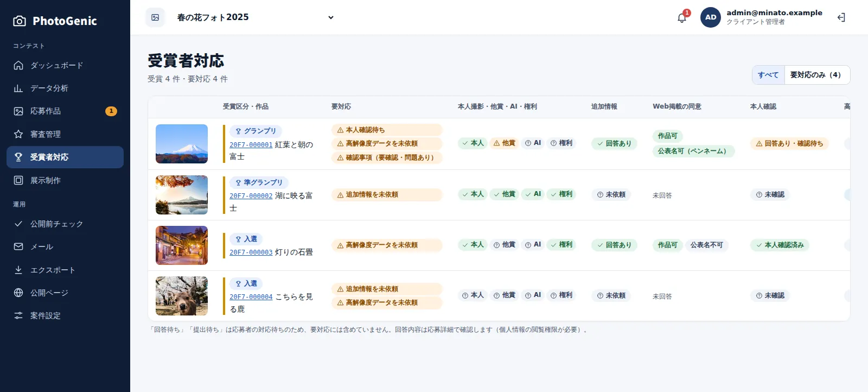Open entry link 20F7-000003
Screen dimensions: 868x392
(251, 252)
